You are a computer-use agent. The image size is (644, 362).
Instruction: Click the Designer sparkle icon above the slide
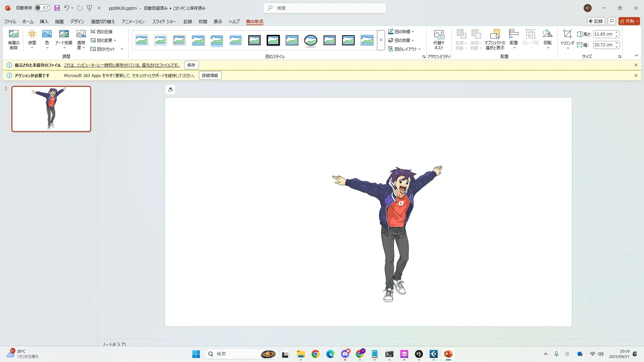(x=170, y=89)
